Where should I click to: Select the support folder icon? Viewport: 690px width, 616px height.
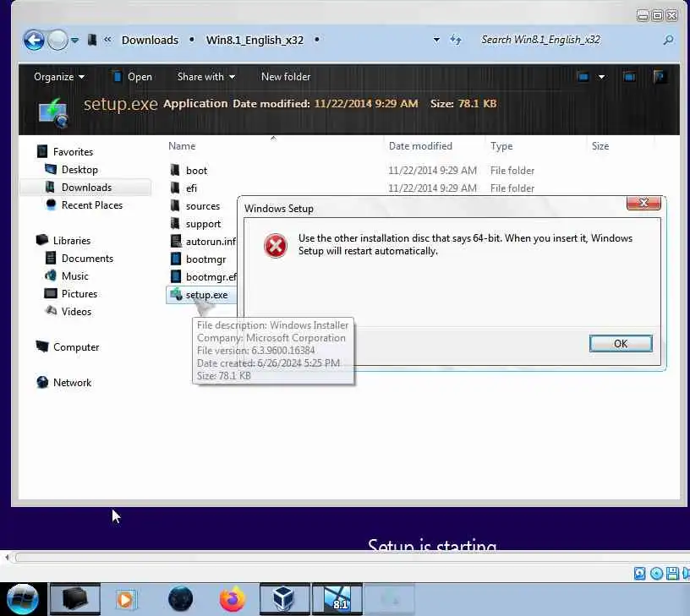pyautogui.click(x=175, y=223)
